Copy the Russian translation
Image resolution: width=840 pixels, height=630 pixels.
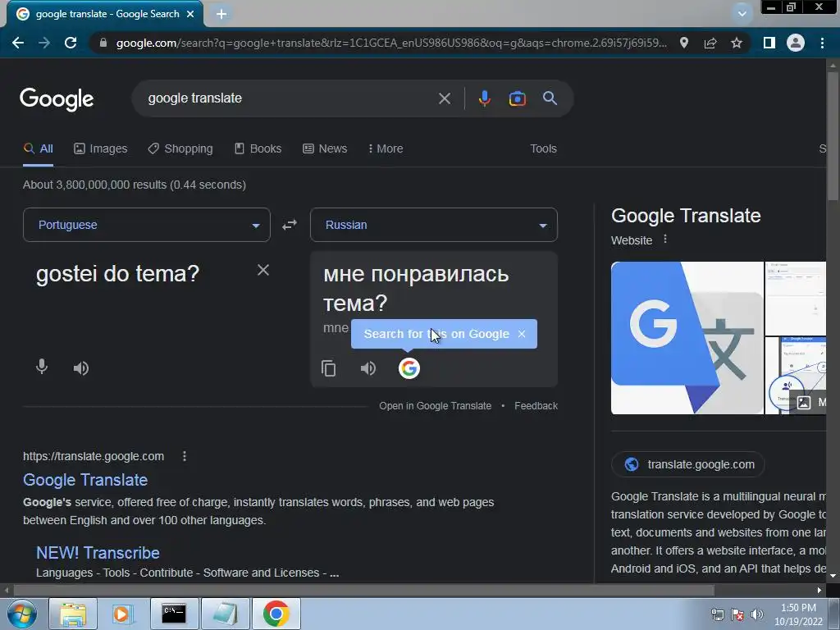click(x=328, y=368)
